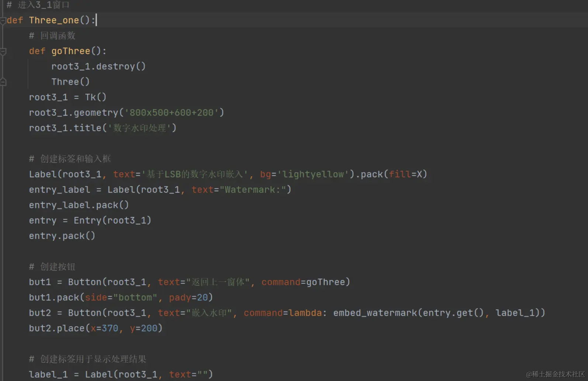The image size is (588, 381).
Task: Click the 'lambda' keyword
Action: point(305,313)
